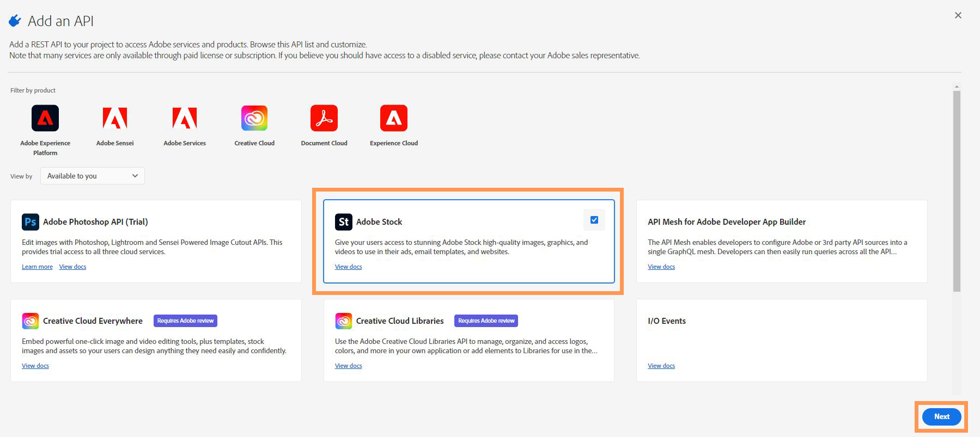Screen dimensions: 980x437
Task: Select the Adobe Photoshop API (Trial) title
Action: [95, 222]
